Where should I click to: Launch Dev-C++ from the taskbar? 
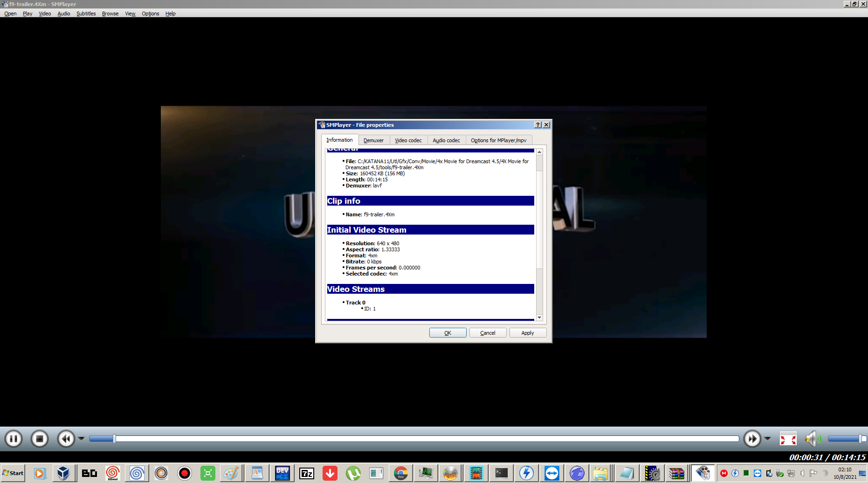(282, 474)
